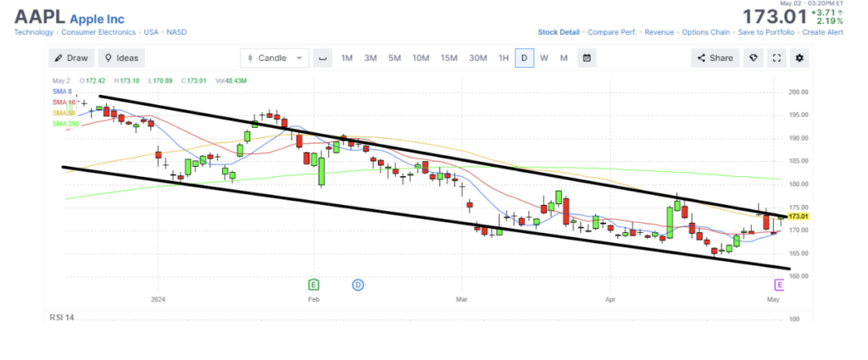Screen dimensions: 868x360
Task: Click the AAPL ticker heading
Action: point(40,17)
